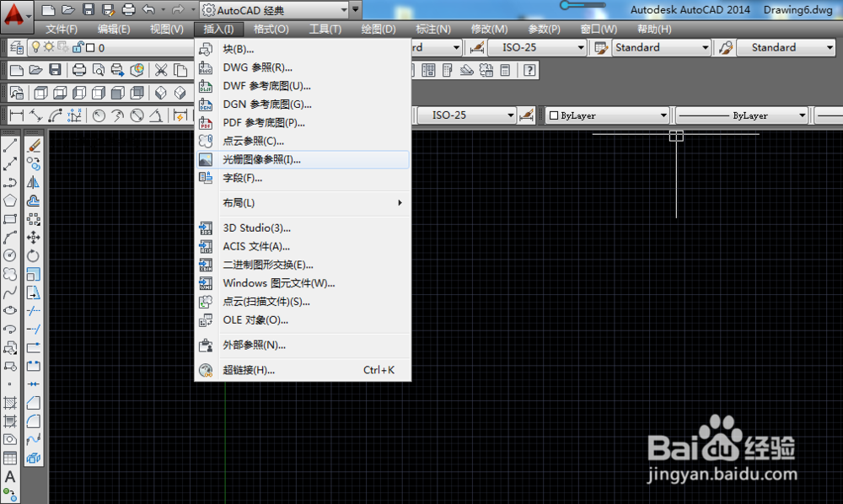This screenshot has width=843, height=504.
Task: Expand the Standard table style dropdown
Action: 706,48
